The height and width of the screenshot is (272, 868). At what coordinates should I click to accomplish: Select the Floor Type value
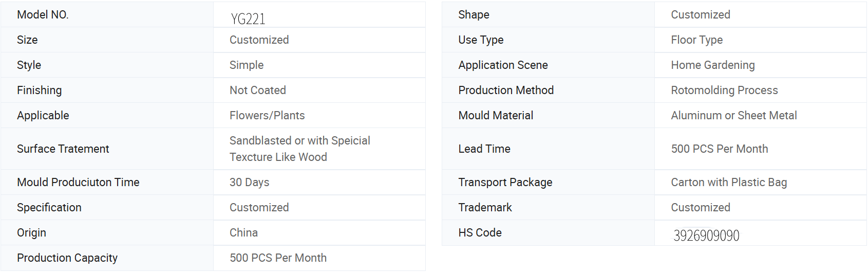coord(696,40)
